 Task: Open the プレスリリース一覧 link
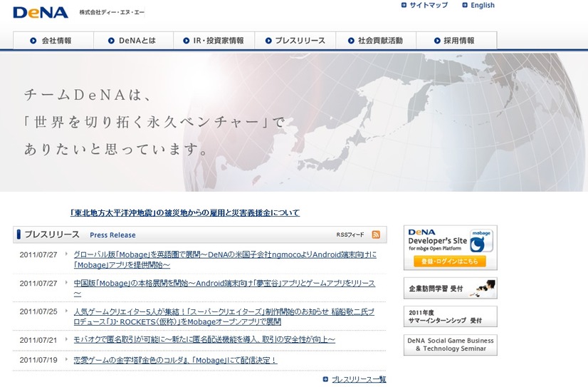click(x=359, y=379)
